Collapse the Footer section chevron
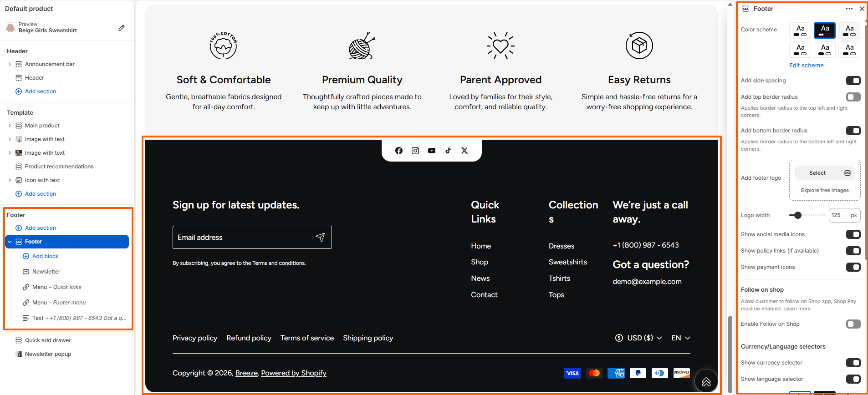This screenshot has width=868, height=395. (x=10, y=242)
